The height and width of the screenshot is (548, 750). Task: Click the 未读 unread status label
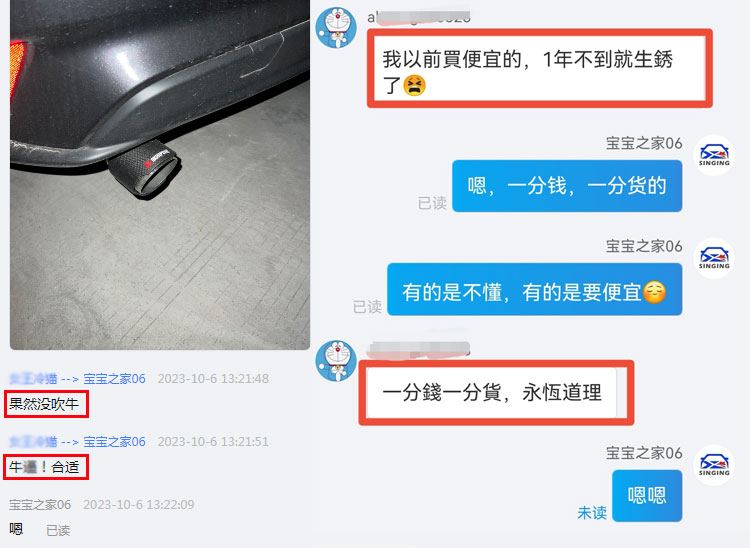[592, 513]
